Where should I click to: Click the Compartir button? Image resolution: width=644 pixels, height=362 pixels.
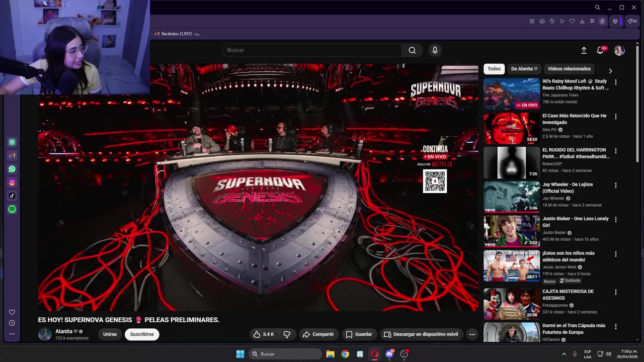coord(318,334)
